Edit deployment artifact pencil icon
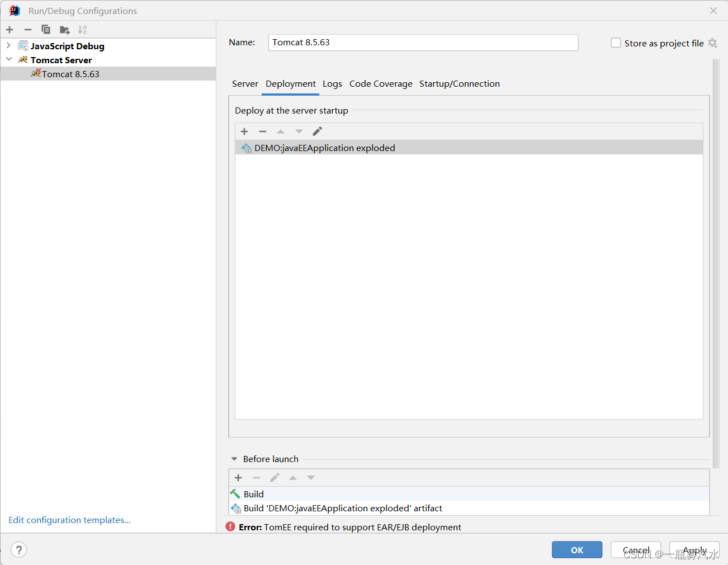This screenshot has height=565, width=728. (x=317, y=131)
